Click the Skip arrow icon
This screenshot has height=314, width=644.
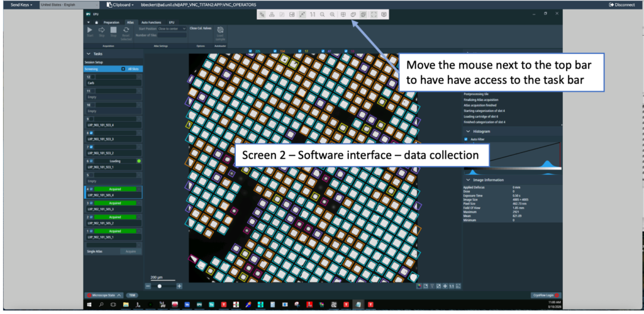pyautogui.click(x=101, y=30)
